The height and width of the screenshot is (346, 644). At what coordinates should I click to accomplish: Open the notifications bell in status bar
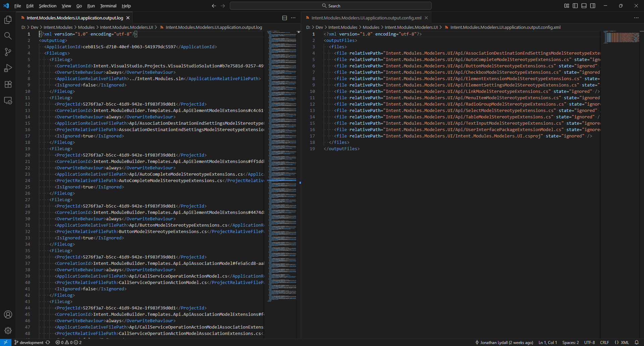click(637, 342)
